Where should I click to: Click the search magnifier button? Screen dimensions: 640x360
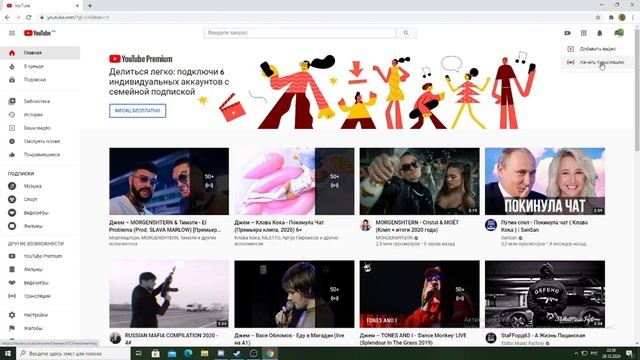coord(406,33)
